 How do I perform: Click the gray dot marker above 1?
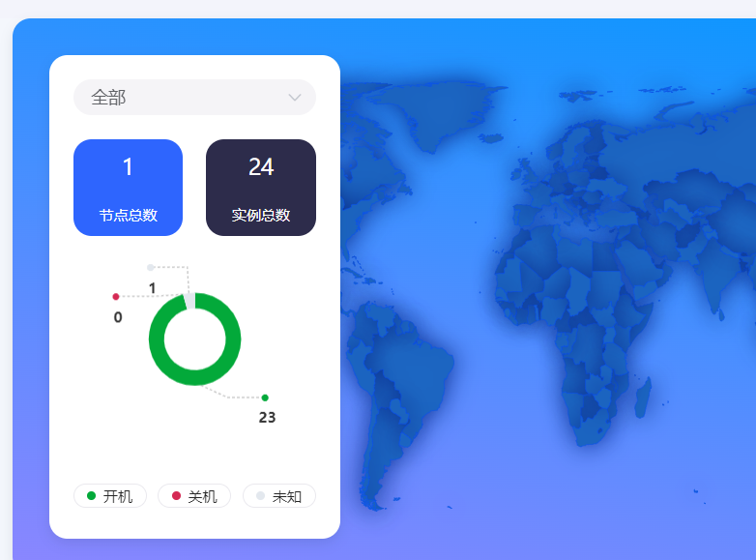151,267
